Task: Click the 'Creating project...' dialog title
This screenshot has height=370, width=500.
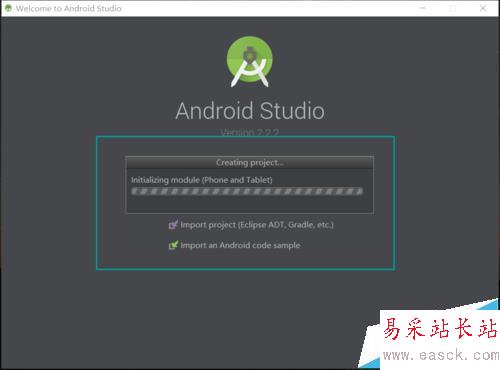Action: (250, 163)
